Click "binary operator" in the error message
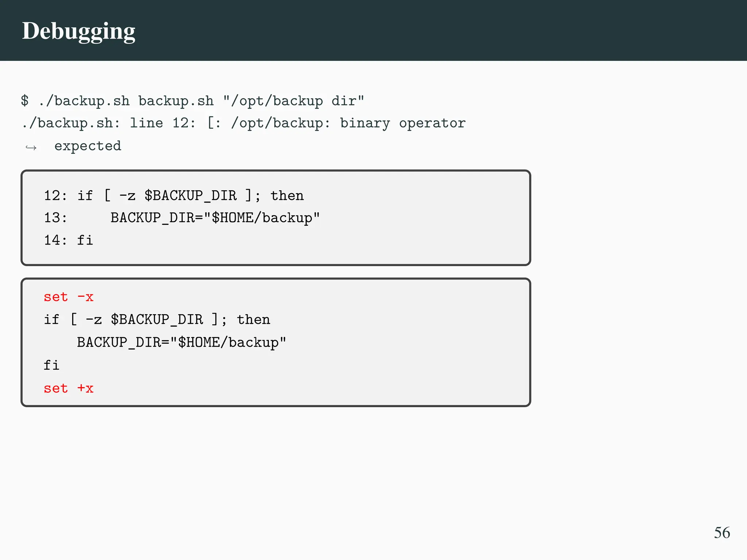Viewport: 747px width, 560px height. pos(402,123)
